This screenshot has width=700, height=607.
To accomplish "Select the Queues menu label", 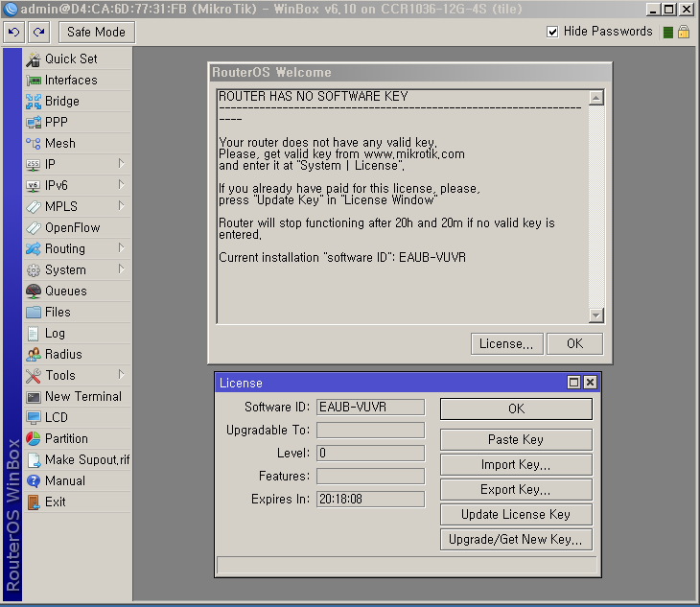I will pos(66,291).
